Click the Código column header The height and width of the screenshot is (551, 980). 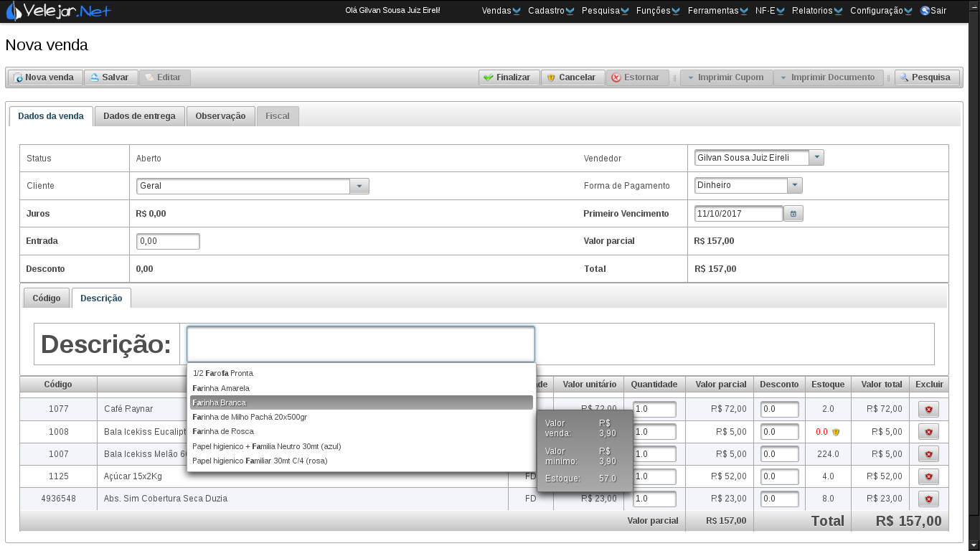click(58, 385)
